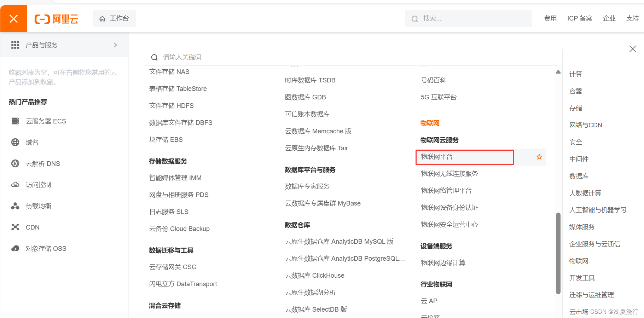Open 物联网无线连接服务
This screenshot has height=318, width=644.
tap(449, 173)
